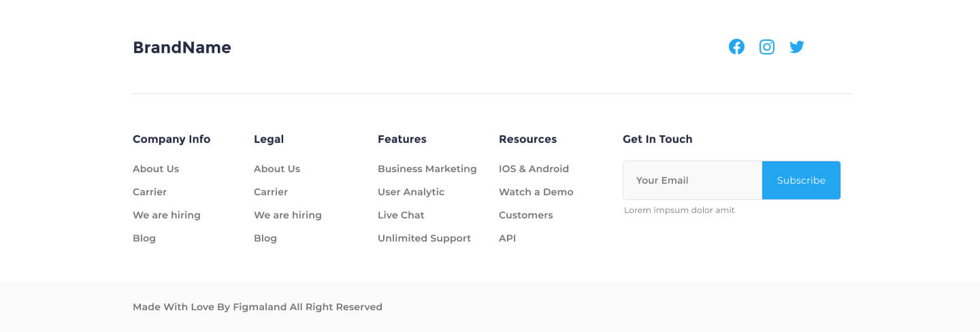Select the User Analytic link
The image size is (980, 332).
(x=411, y=192)
